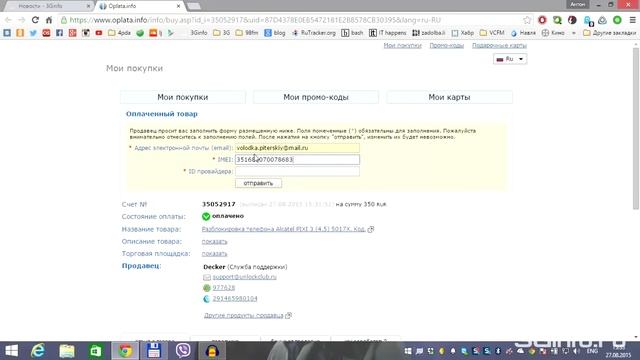This screenshot has width=640, height=360.
Task: Open File Explorer from taskbar
Action: 67,351
